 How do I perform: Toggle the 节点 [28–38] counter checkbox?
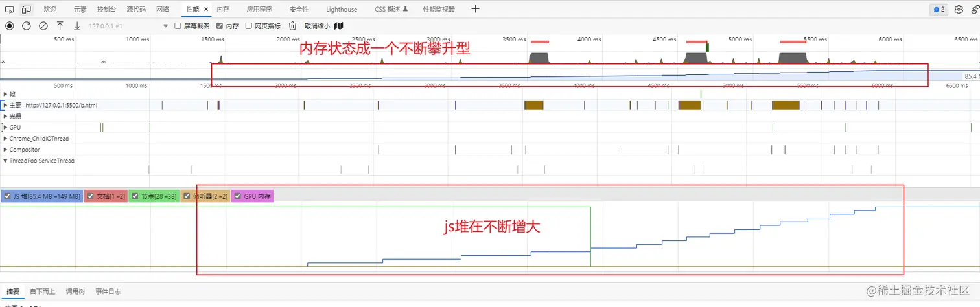135,196
